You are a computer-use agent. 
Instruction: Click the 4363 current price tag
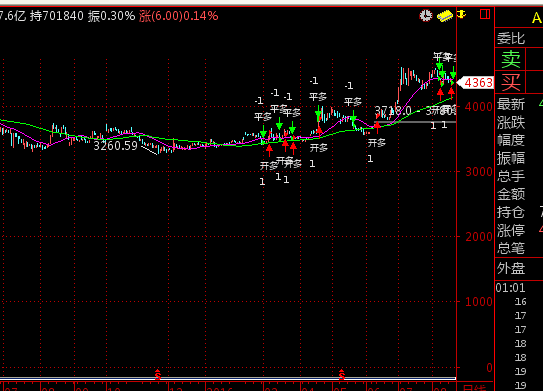click(476, 83)
